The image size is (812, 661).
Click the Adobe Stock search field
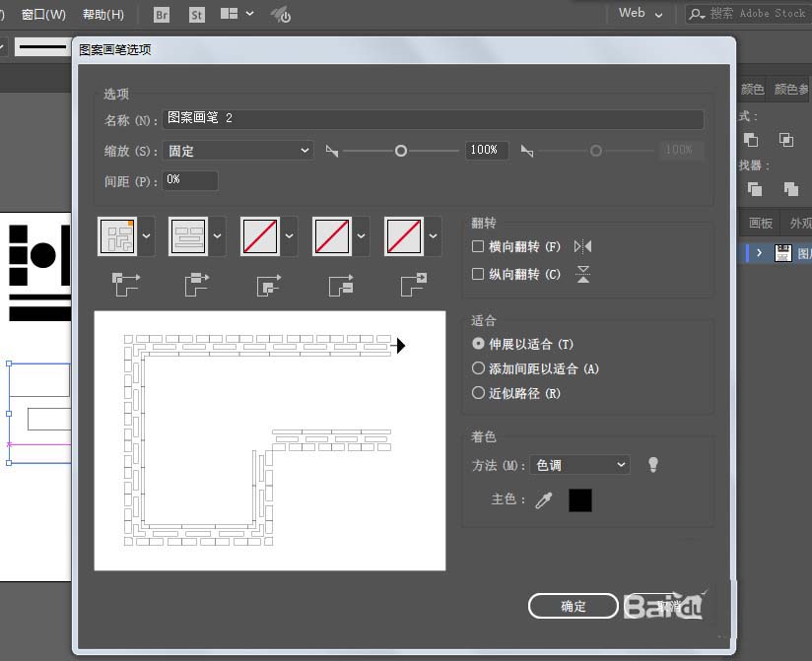(x=749, y=14)
